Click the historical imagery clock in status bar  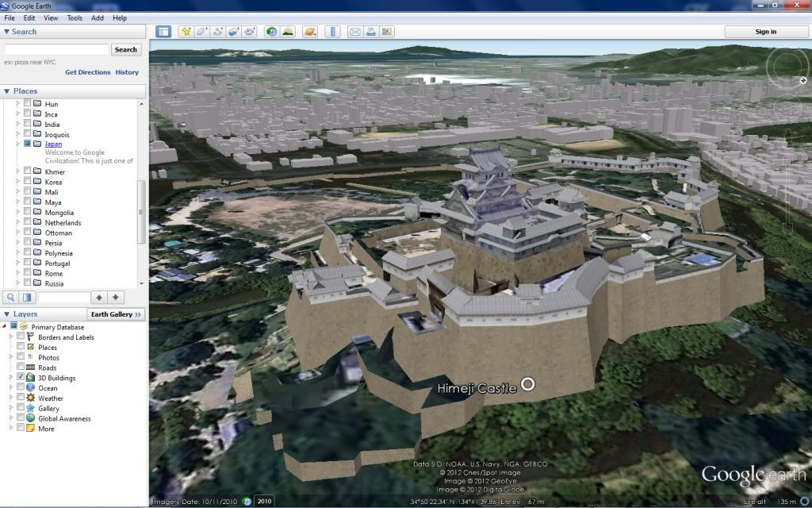pos(247,502)
